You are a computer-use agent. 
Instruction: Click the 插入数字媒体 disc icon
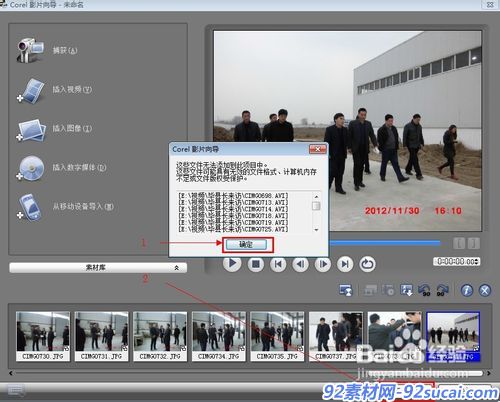[31, 168]
